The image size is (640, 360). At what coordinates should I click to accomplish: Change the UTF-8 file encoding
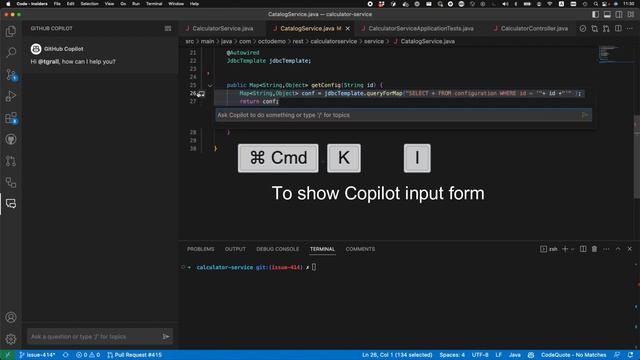[480, 355]
